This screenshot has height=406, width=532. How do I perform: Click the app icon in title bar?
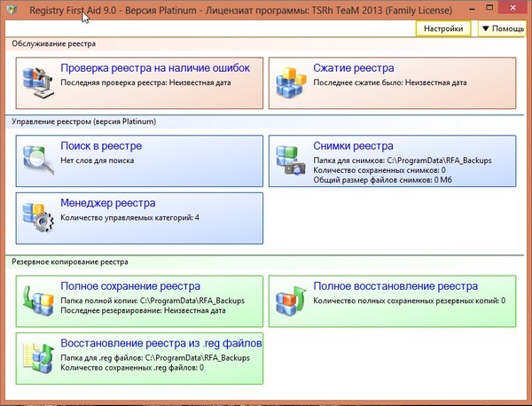click(x=12, y=10)
